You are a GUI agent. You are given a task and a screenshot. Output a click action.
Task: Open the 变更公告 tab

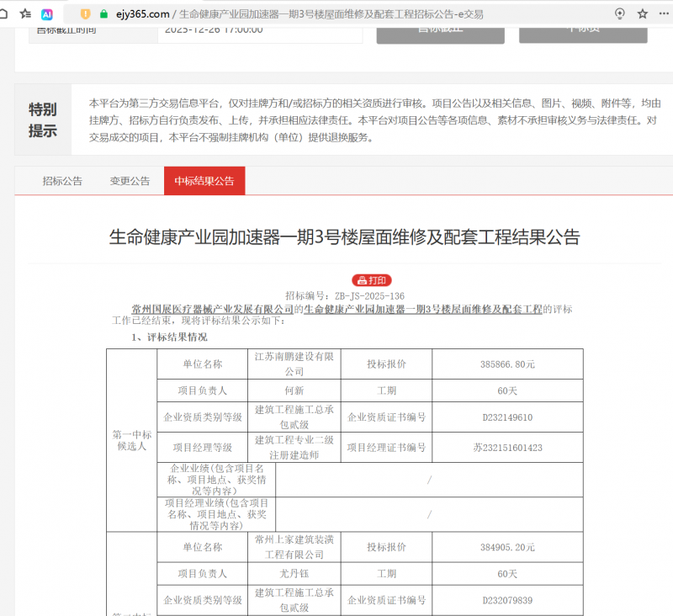point(130,181)
